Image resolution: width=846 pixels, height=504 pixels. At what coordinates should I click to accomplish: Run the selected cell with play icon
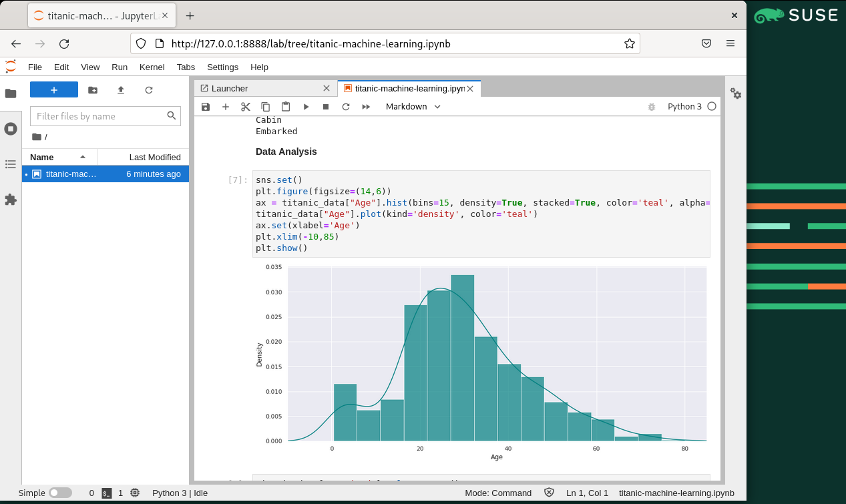click(x=306, y=107)
